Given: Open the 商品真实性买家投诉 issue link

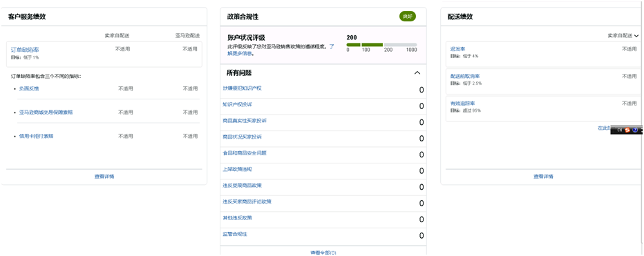Looking at the screenshot, I should click(245, 121).
